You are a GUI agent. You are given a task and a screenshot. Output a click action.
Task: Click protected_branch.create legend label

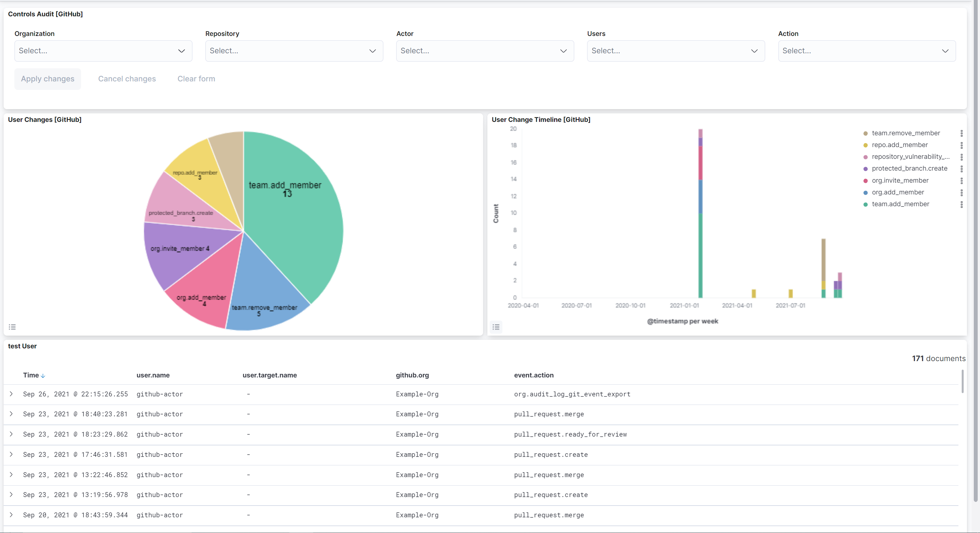coord(910,169)
